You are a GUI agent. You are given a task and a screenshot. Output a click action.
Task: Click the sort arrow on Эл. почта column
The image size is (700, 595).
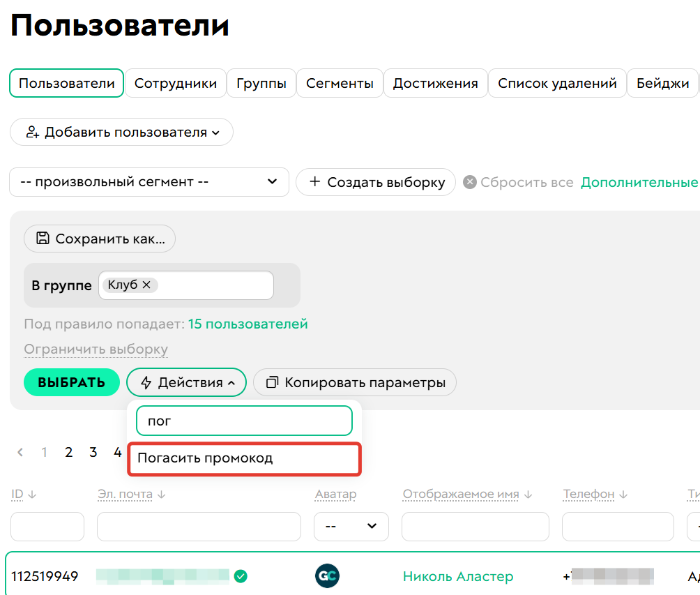pos(161,494)
